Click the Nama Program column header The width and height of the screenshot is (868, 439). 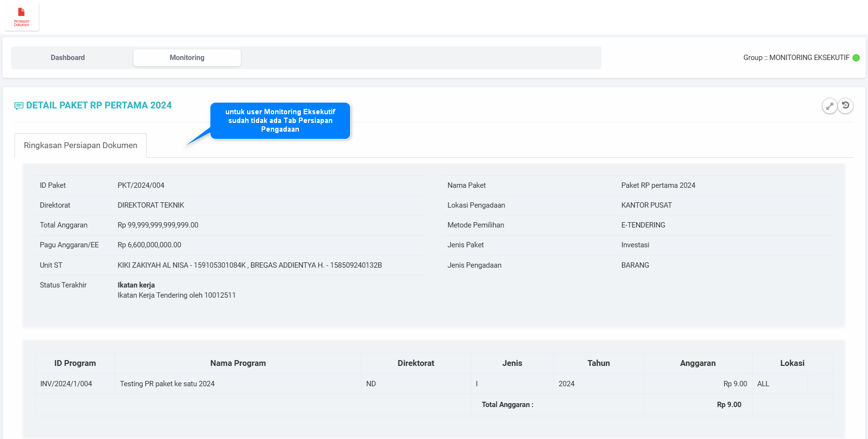coord(238,363)
